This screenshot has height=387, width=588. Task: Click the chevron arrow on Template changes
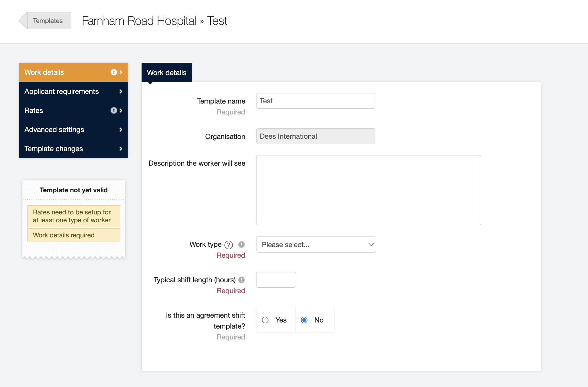coord(121,149)
